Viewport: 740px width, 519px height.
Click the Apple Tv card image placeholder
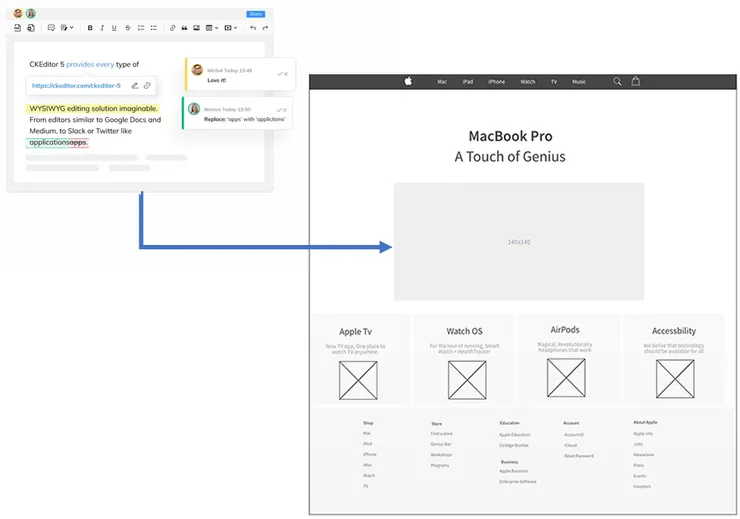(358, 380)
